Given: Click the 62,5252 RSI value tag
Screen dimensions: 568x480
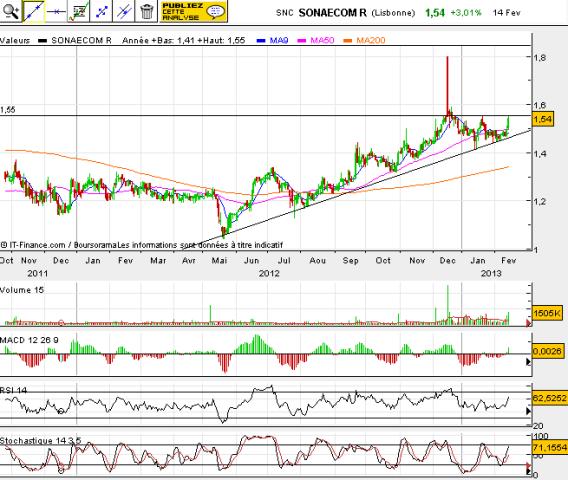Looking at the screenshot, I should (x=549, y=398).
